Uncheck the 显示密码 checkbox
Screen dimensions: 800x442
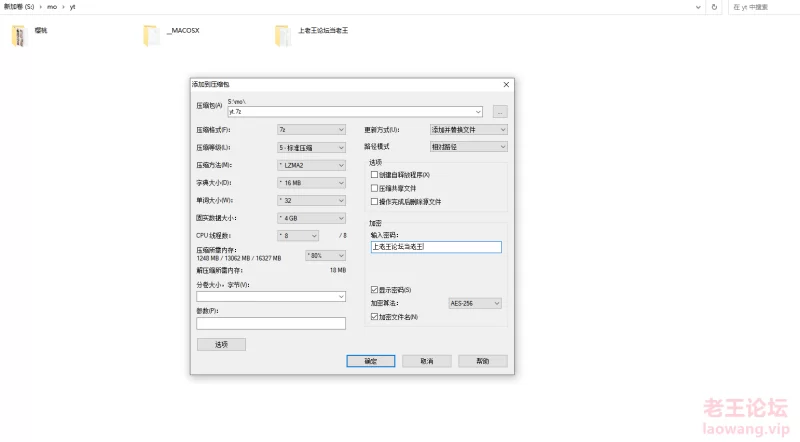[x=374, y=290]
